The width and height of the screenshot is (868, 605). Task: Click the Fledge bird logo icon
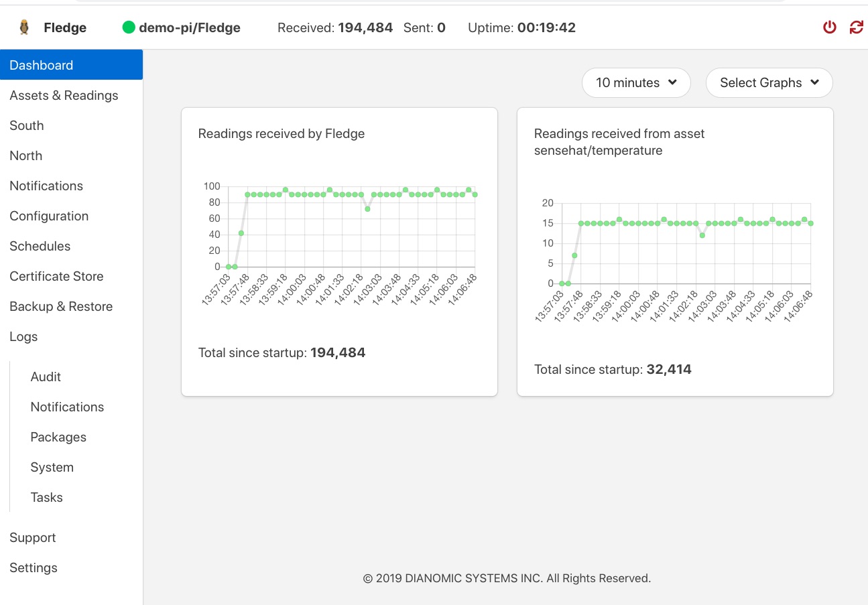point(24,27)
